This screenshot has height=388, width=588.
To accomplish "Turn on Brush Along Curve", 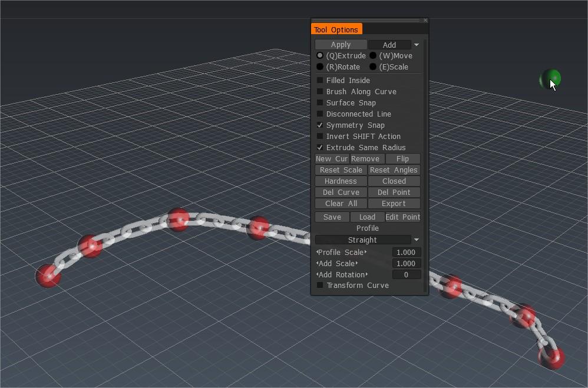I will click(320, 91).
